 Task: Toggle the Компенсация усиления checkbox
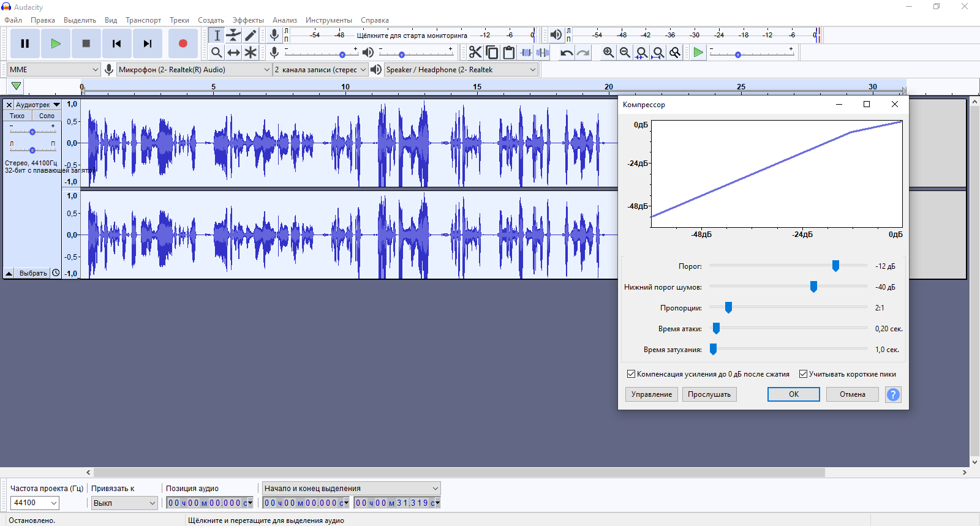click(631, 374)
